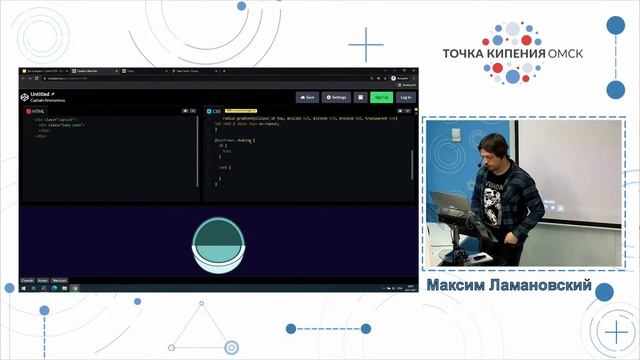Click the yellow unsaved changes badge
The height and width of the screenshot is (360, 640).
click(x=241, y=111)
